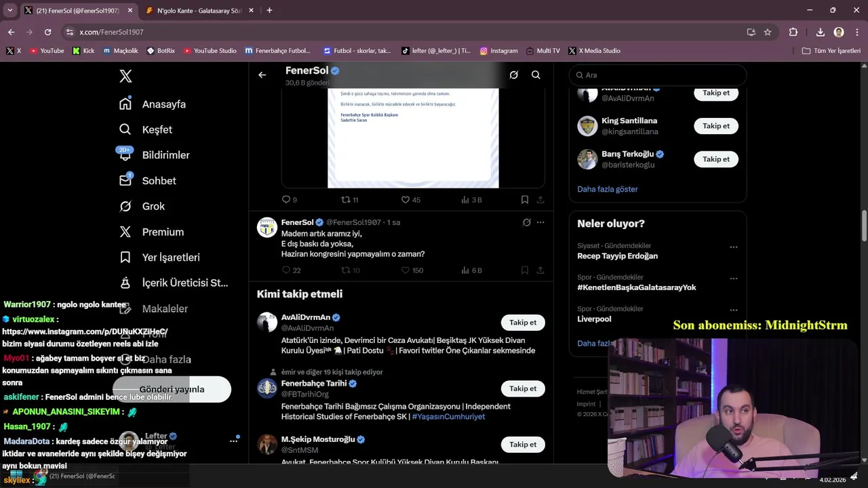Bookmark this page with star icon
868x488 pixels.
(x=768, y=32)
